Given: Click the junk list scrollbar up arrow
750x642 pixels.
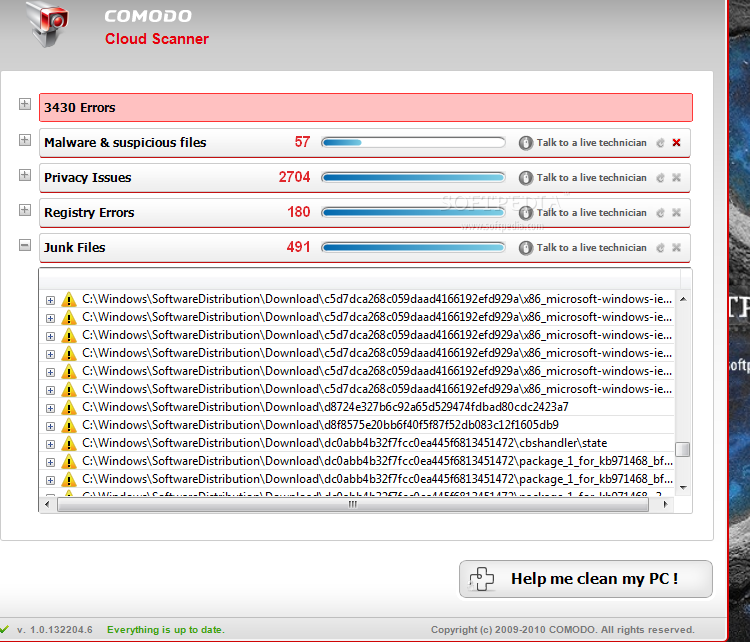Looking at the screenshot, I should pyautogui.click(x=683, y=299).
